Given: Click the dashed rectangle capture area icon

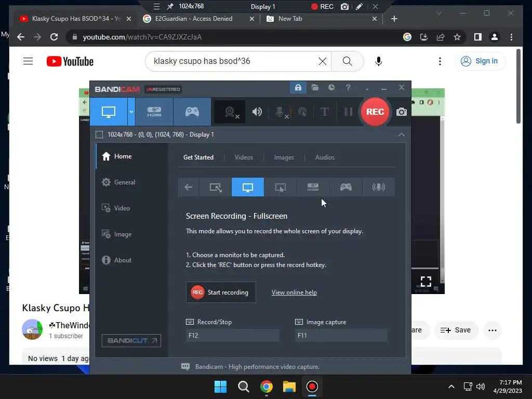Looking at the screenshot, I should 99,135.
